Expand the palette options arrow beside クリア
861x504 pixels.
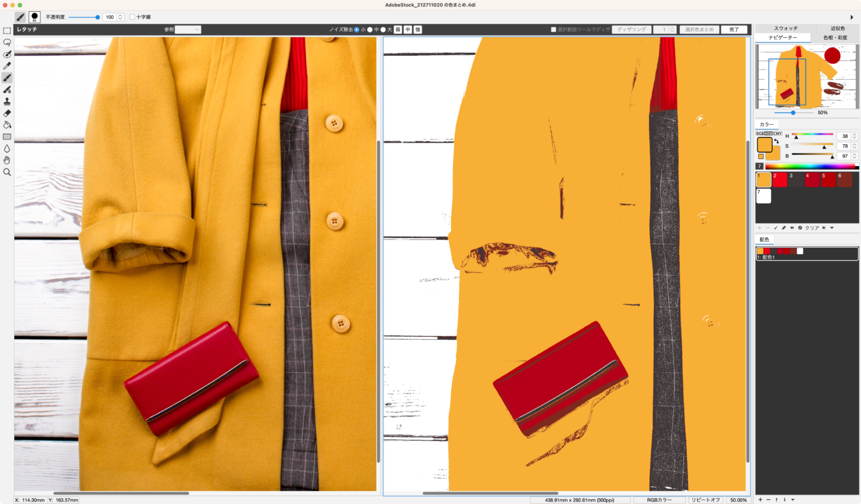(831, 228)
